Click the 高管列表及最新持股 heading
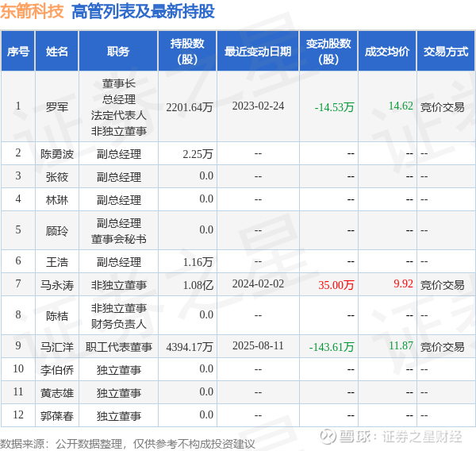This screenshot has width=476, height=451. pos(143,12)
